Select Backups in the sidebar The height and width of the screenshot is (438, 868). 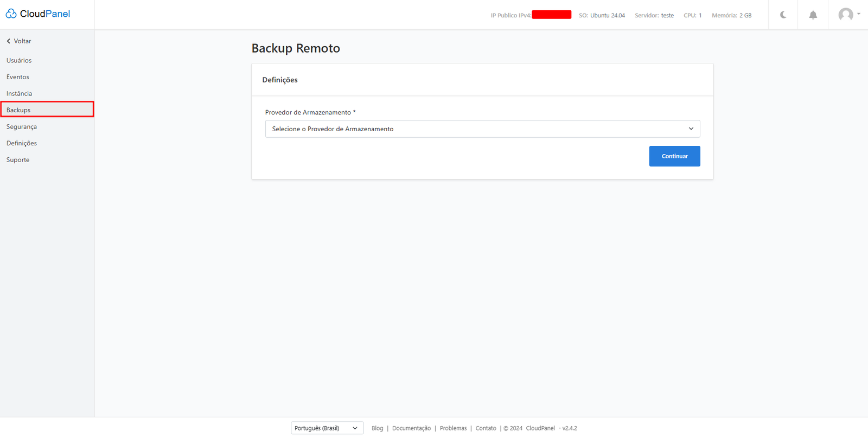pyautogui.click(x=18, y=110)
